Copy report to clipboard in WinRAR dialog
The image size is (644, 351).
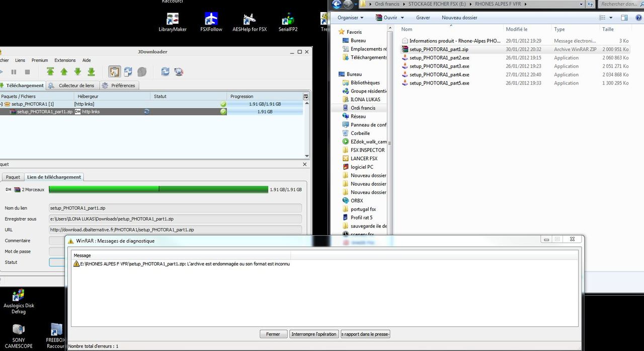[x=365, y=334]
